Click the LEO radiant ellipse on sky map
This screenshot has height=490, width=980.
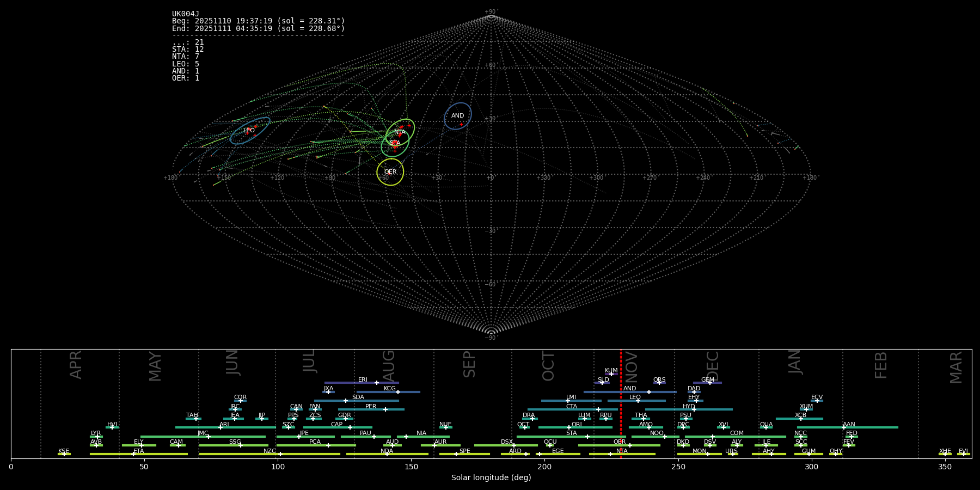250,131
